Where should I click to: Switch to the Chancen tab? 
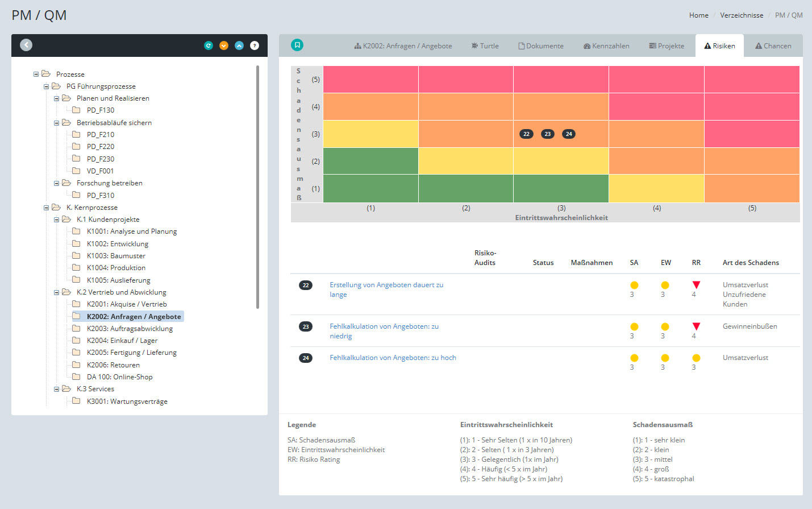tap(773, 46)
